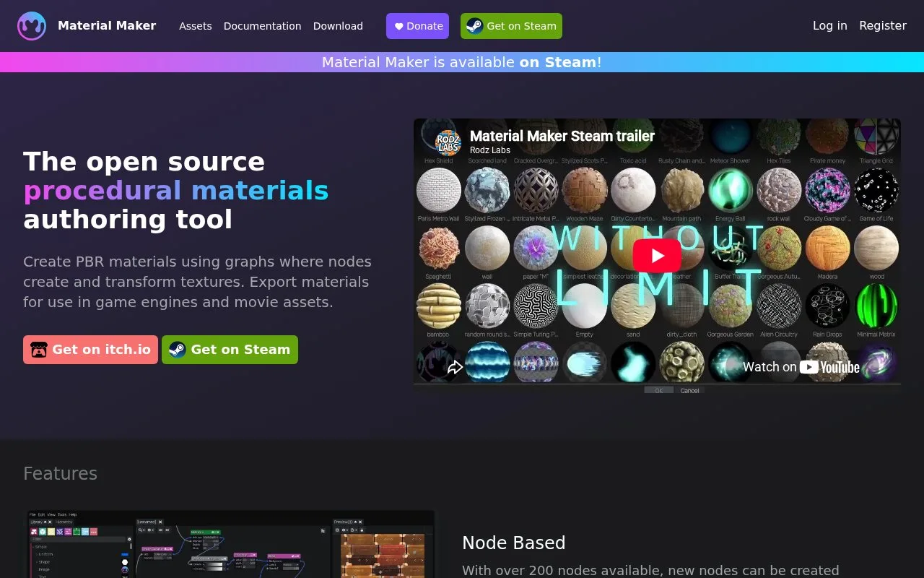Click the wooden Maze material sphere
924x578 pixels.
pos(585,190)
